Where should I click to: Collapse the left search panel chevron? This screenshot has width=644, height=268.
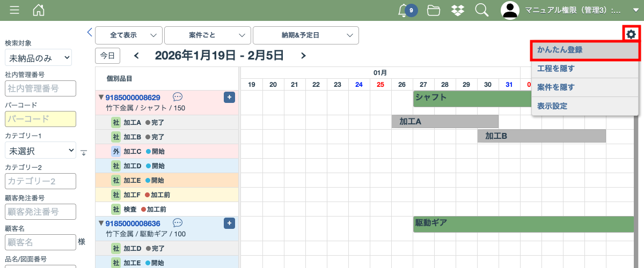[90, 32]
